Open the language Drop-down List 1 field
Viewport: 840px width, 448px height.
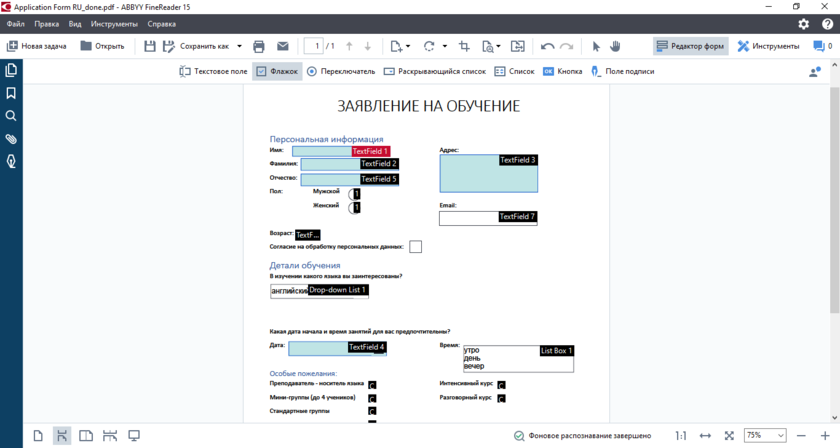coord(319,291)
